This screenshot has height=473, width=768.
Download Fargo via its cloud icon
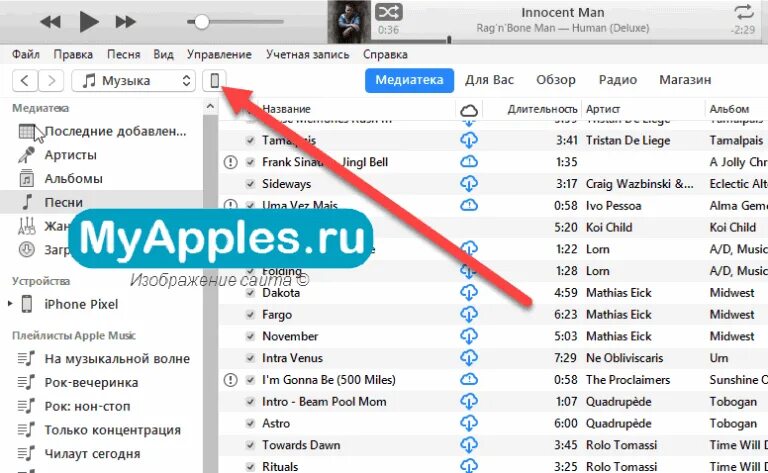click(x=469, y=314)
